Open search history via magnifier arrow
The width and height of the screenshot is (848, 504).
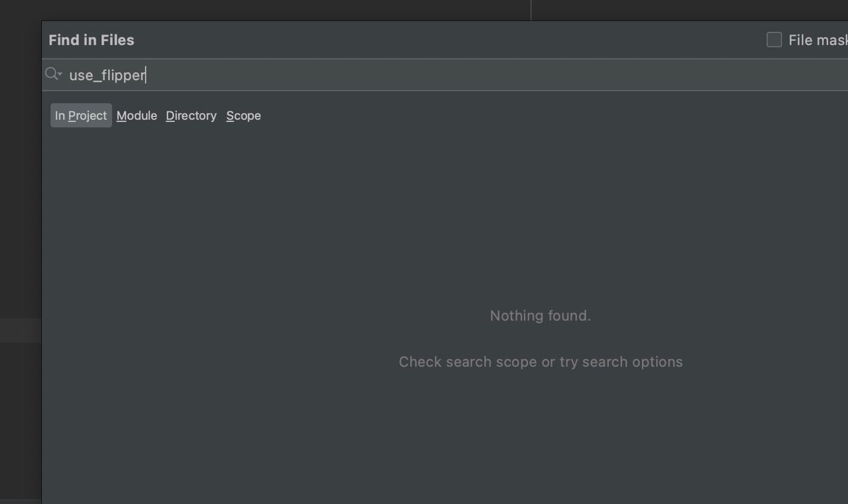point(60,74)
